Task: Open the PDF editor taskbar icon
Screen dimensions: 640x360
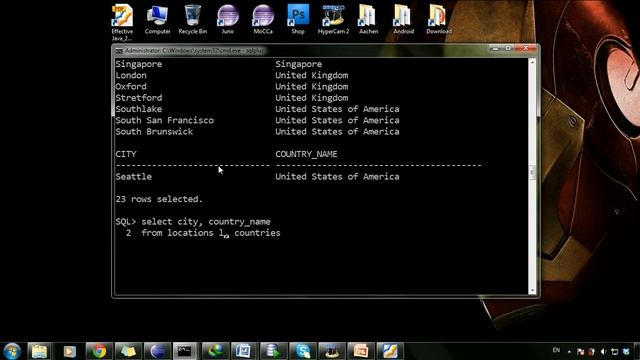Action: point(390,351)
